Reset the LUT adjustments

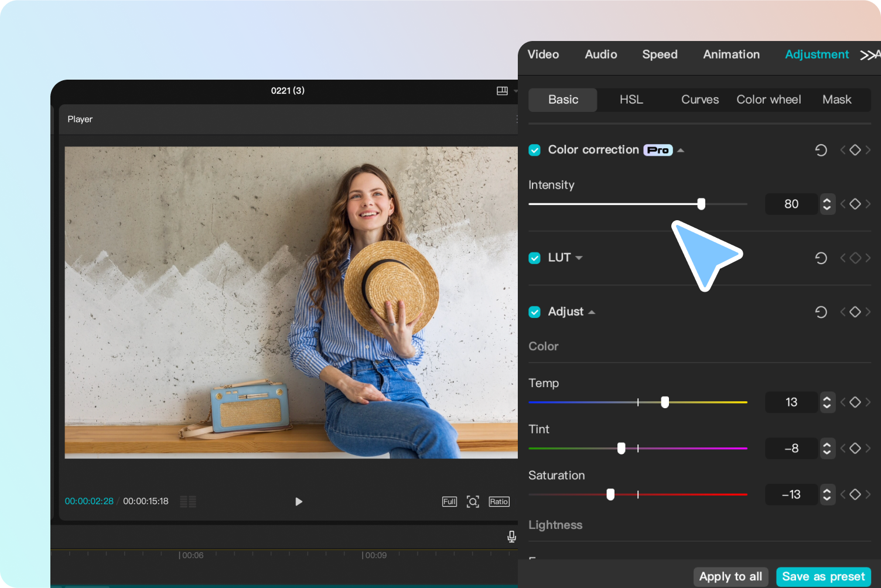click(821, 258)
